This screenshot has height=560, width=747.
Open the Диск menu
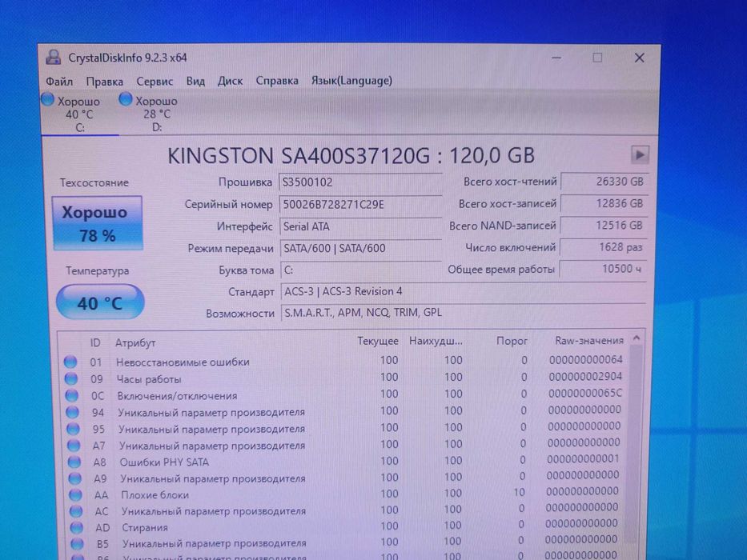point(230,81)
